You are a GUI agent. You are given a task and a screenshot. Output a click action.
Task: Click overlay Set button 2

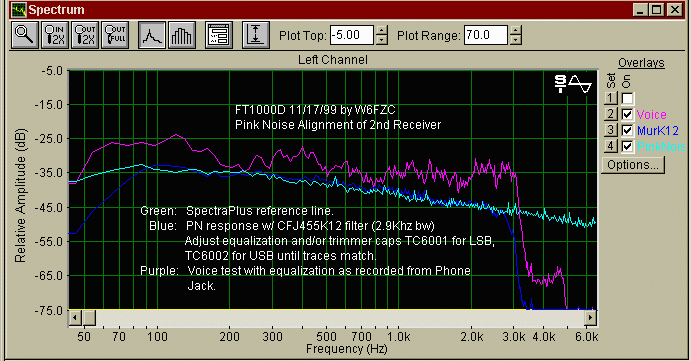click(610, 114)
